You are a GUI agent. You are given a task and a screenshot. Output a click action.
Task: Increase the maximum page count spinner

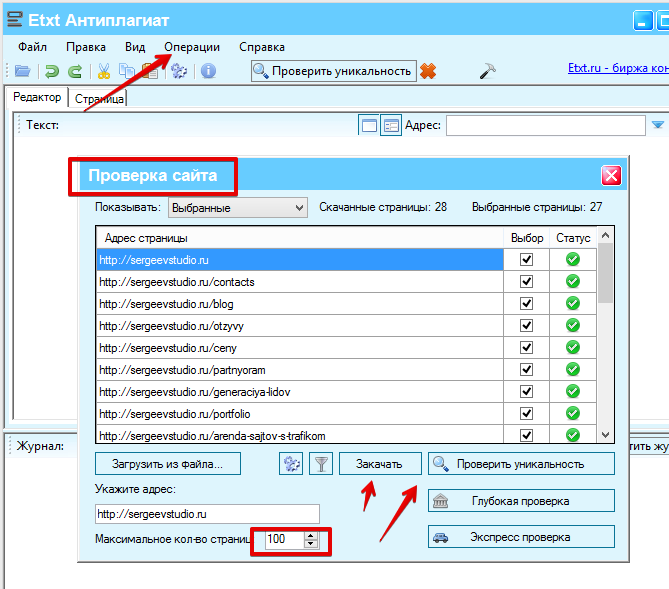pos(311,534)
